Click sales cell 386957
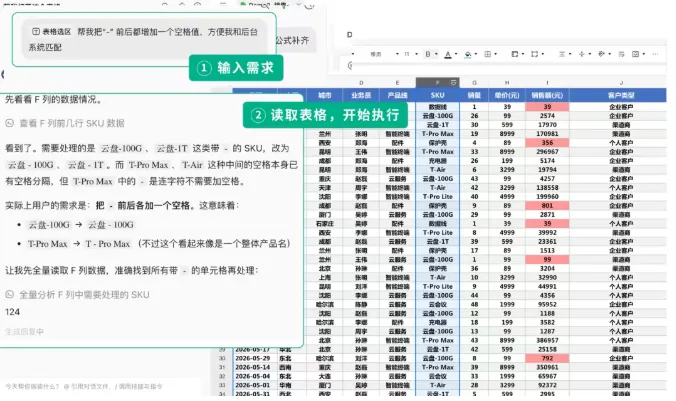Screen dimensions: 676x401 pyautogui.click(x=547, y=340)
